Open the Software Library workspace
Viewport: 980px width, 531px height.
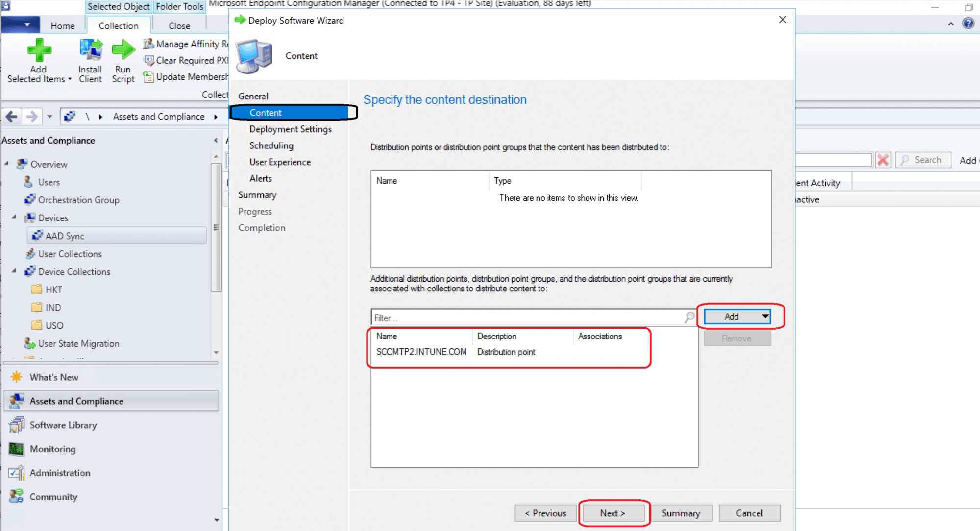63,425
